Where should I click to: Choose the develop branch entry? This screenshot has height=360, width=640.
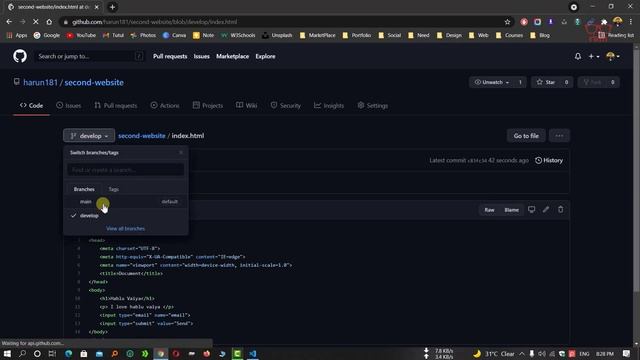pyautogui.click(x=126, y=216)
